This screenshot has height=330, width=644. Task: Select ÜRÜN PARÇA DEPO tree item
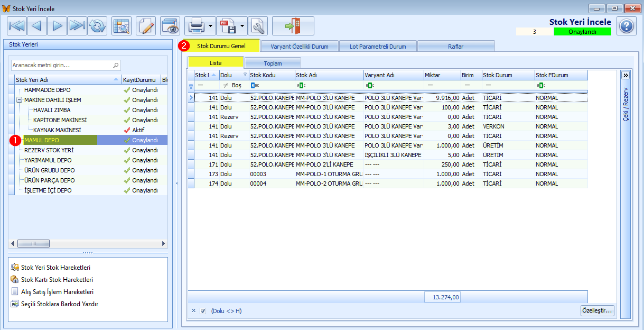pos(50,180)
